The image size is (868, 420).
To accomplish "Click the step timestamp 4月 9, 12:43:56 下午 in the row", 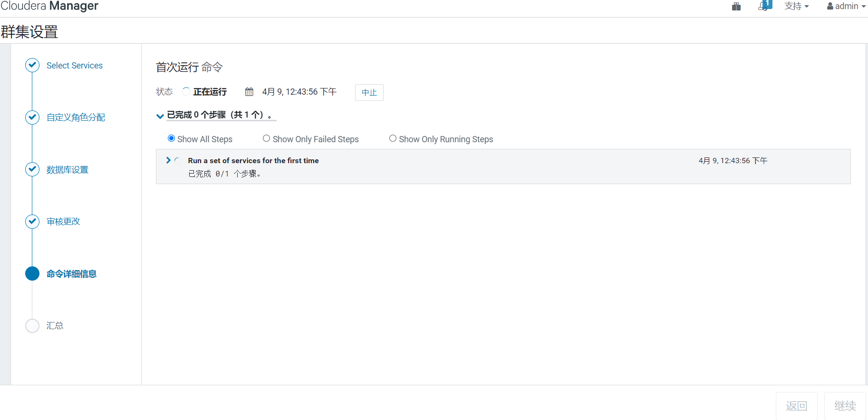I will pos(733,161).
